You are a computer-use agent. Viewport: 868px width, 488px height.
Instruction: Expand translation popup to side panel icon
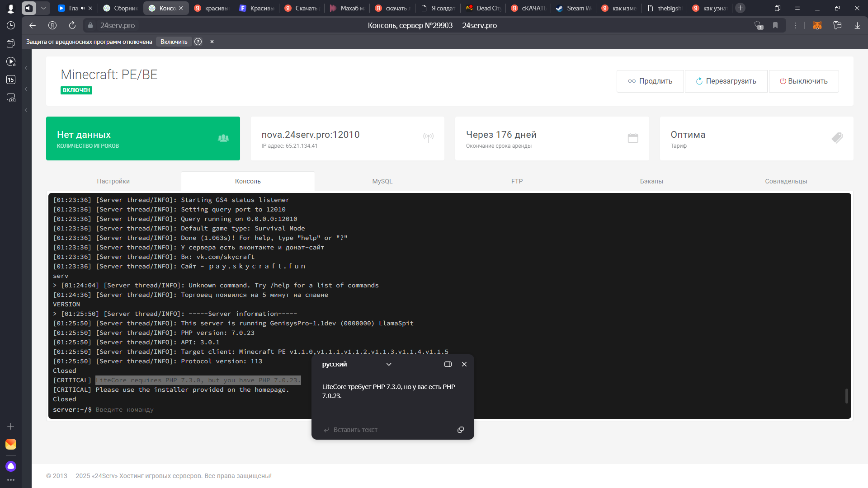(x=448, y=364)
